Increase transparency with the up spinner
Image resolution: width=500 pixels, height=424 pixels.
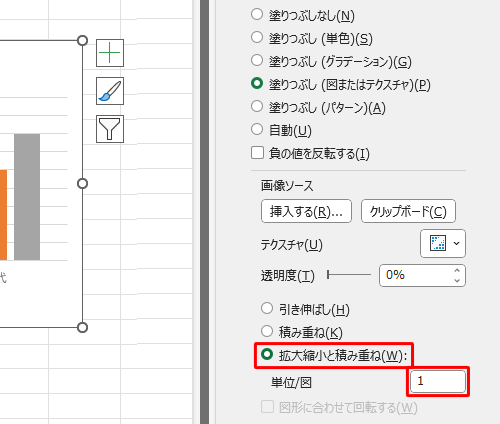tap(457, 270)
